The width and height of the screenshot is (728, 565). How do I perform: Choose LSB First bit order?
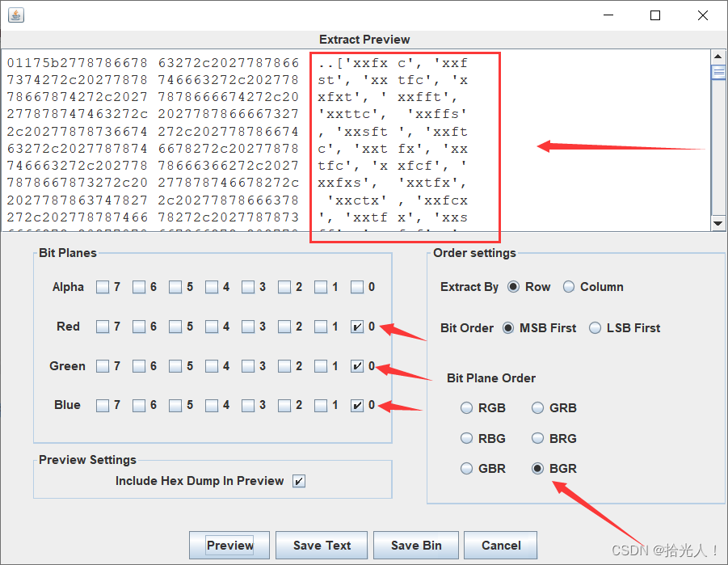coord(595,328)
